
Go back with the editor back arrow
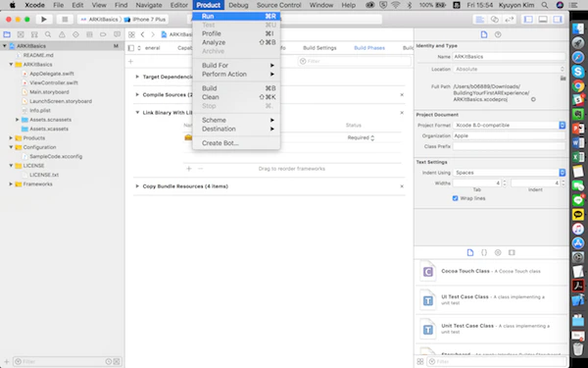142,34
